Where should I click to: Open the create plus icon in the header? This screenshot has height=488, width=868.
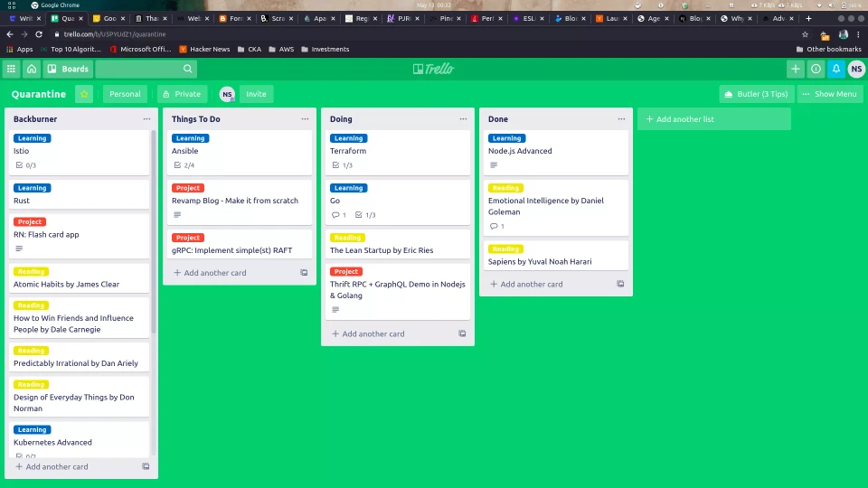click(x=796, y=70)
